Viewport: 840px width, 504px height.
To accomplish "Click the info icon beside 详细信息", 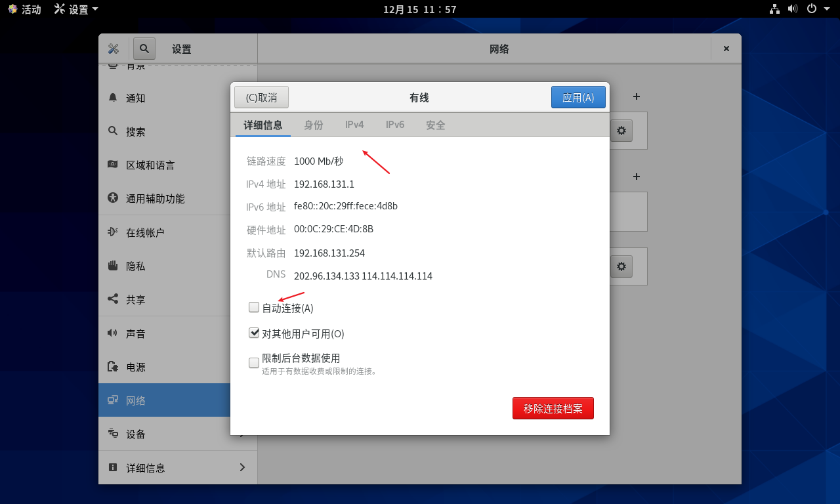I will pyautogui.click(x=112, y=468).
